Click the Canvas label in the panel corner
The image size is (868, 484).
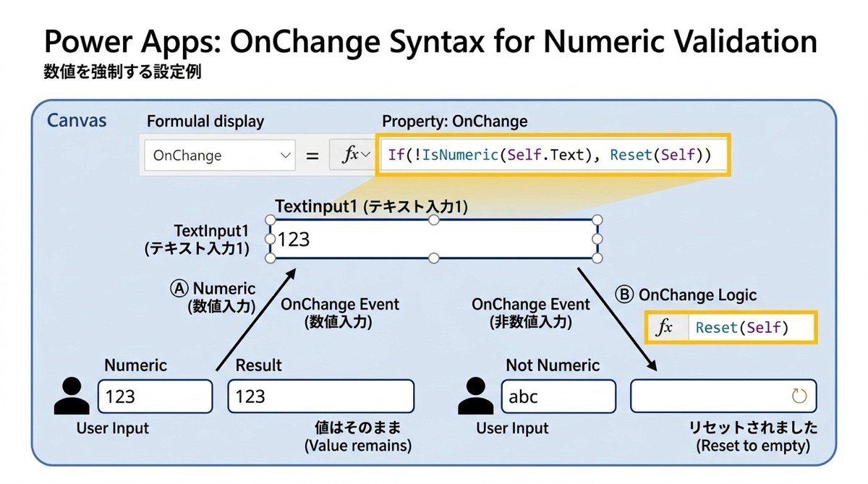tap(77, 120)
